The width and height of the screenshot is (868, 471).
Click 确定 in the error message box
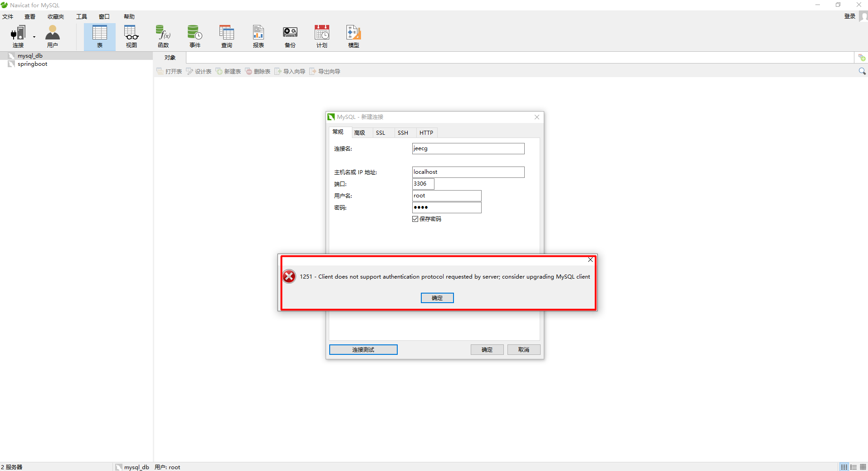pos(437,298)
